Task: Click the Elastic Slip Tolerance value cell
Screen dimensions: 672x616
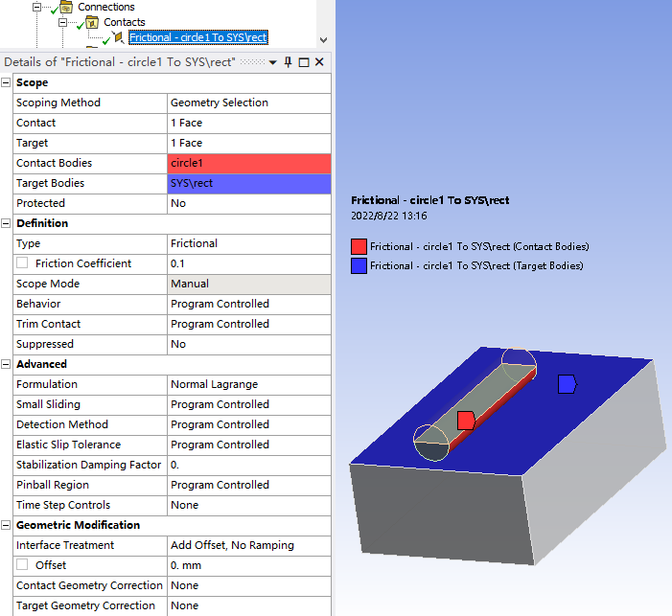Action: (x=249, y=445)
